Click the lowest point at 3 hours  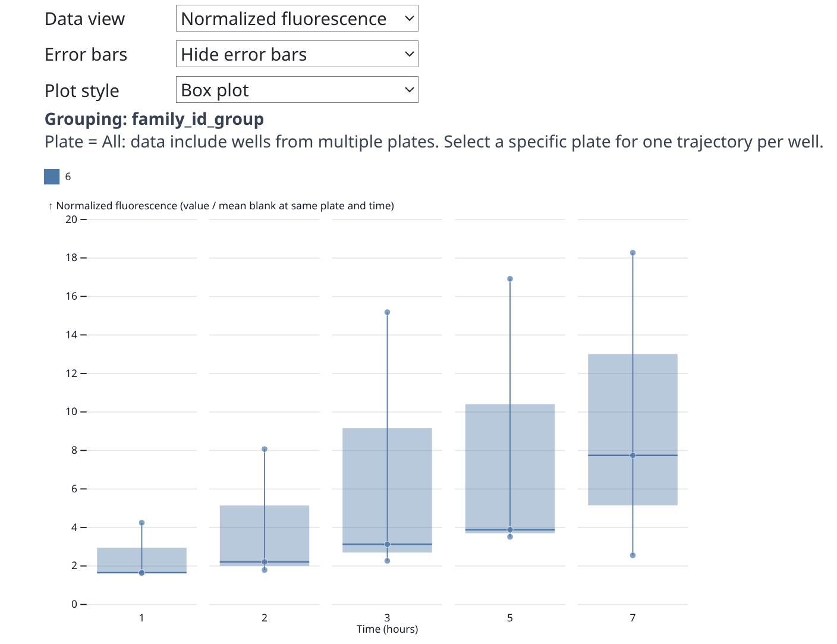coord(387,561)
